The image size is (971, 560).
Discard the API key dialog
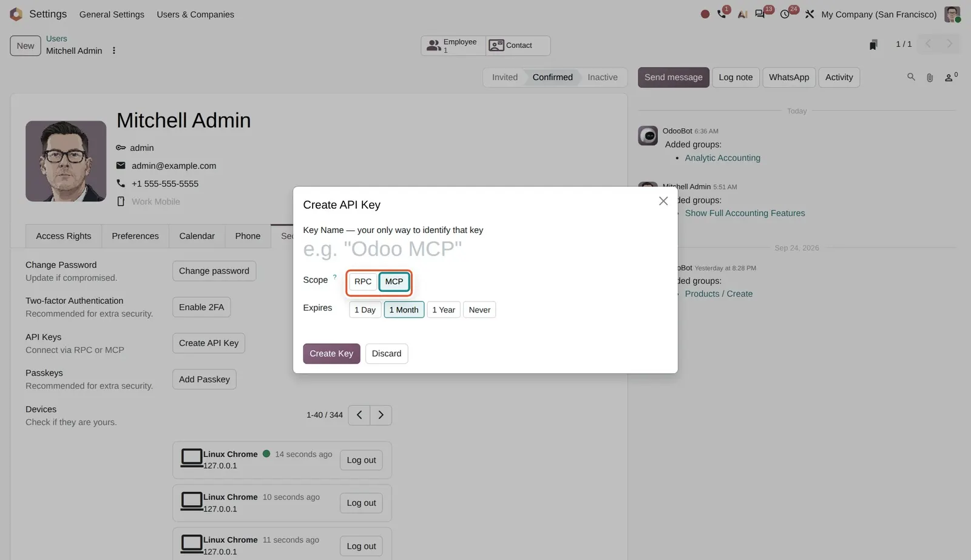click(x=387, y=354)
